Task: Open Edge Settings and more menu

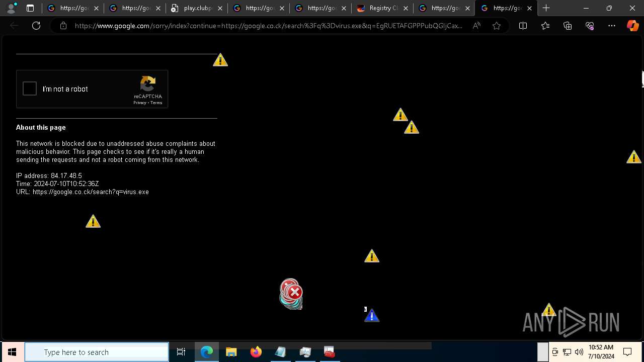Action: tap(612, 26)
